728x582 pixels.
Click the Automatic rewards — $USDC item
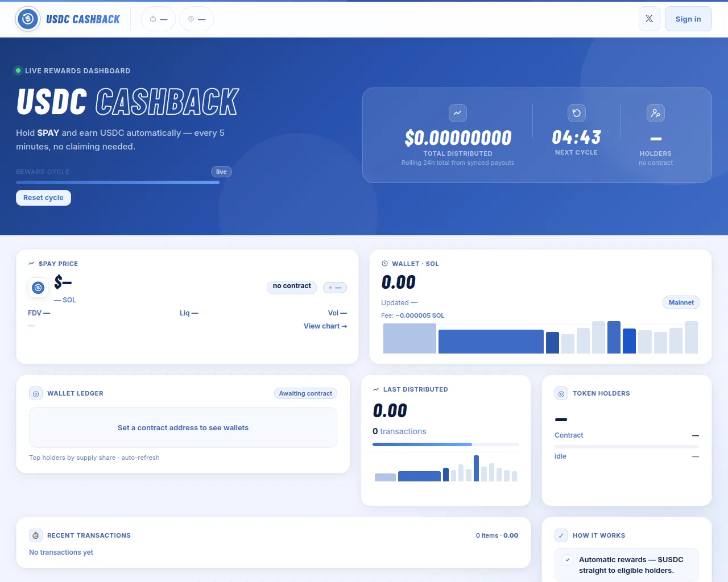[627, 565]
